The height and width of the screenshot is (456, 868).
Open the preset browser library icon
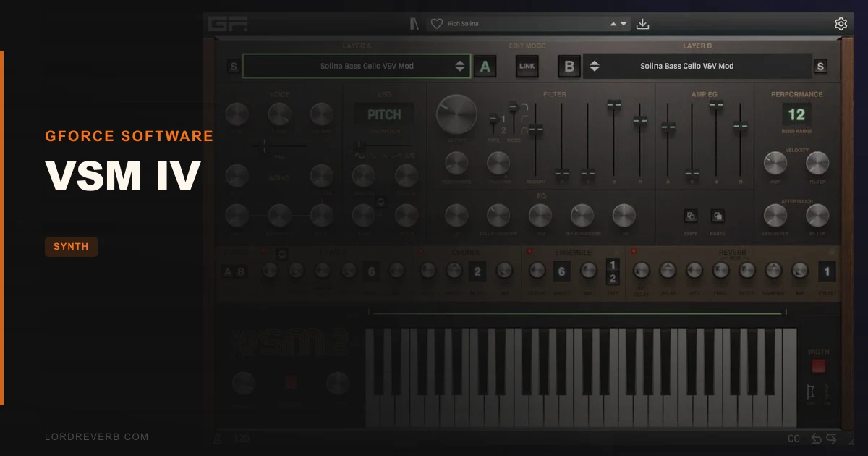click(x=414, y=24)
